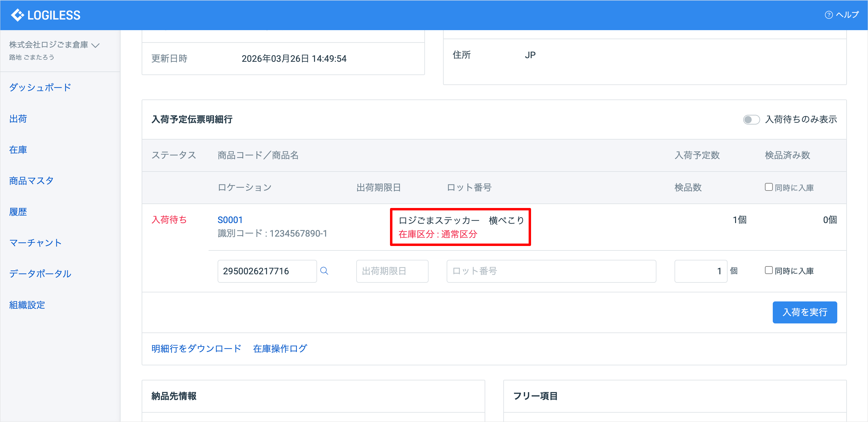Click 明細行をダウンロード link

(196, 348)
